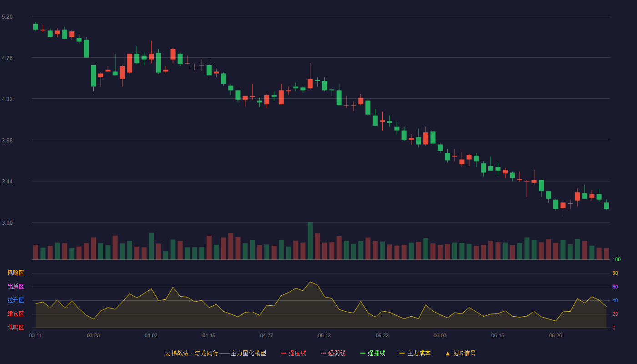Toggle the 强压线 legend series
The height and width of the screenshot is (364, 637).
293,353
